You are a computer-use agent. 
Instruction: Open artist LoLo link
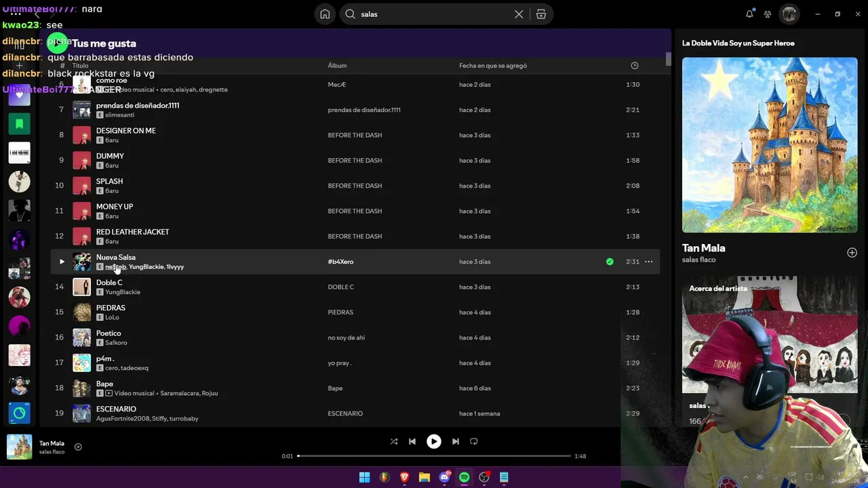112,317
